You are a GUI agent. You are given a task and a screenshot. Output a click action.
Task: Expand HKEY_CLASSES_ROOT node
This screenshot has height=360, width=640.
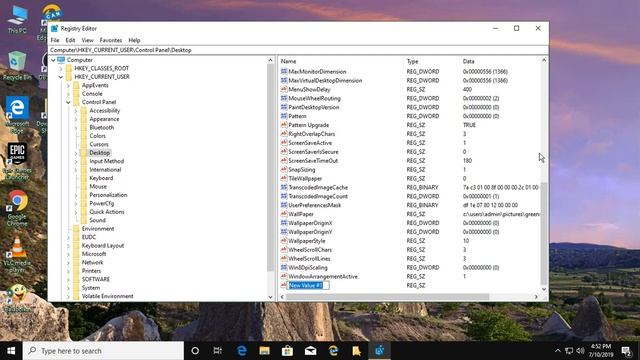[x=60, y=68]
